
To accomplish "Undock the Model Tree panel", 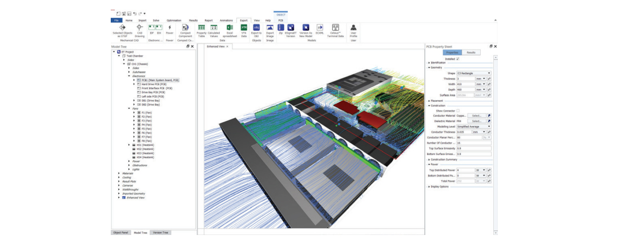I will pos(188,46).
